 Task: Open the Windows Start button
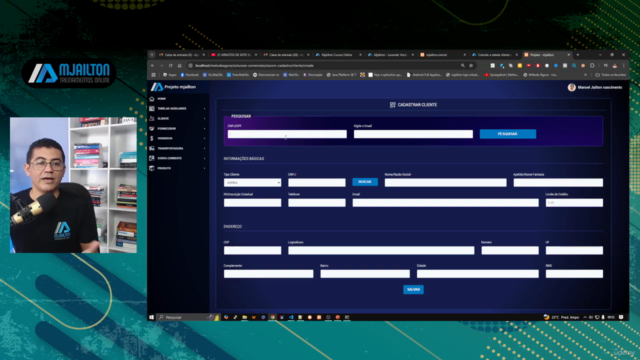151,317
